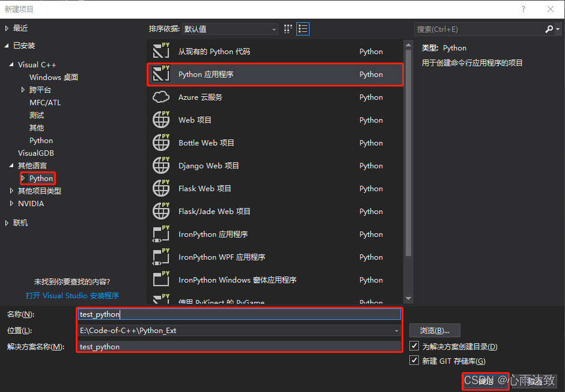Select Python 应用程序 template text
Image resolution: width=565 pixels, height=392 pixels.
click(206, 74)
